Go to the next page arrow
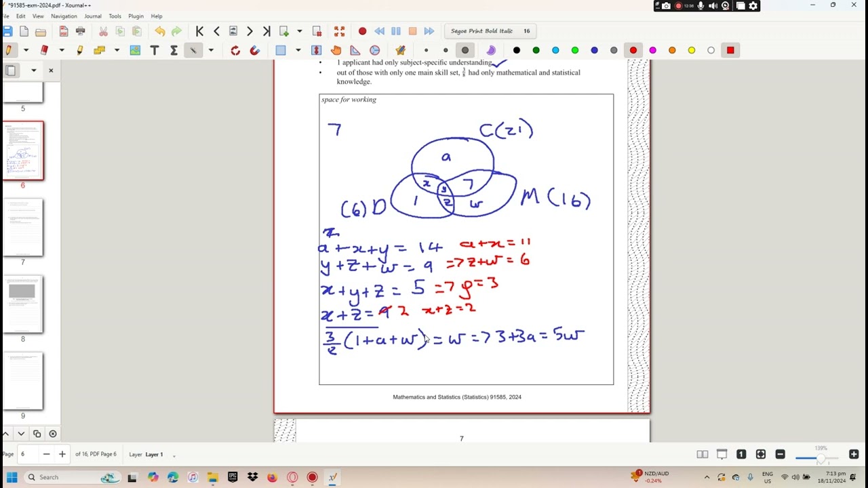The height and width of the screenshot is (488, 868). (x=250, y=31)
